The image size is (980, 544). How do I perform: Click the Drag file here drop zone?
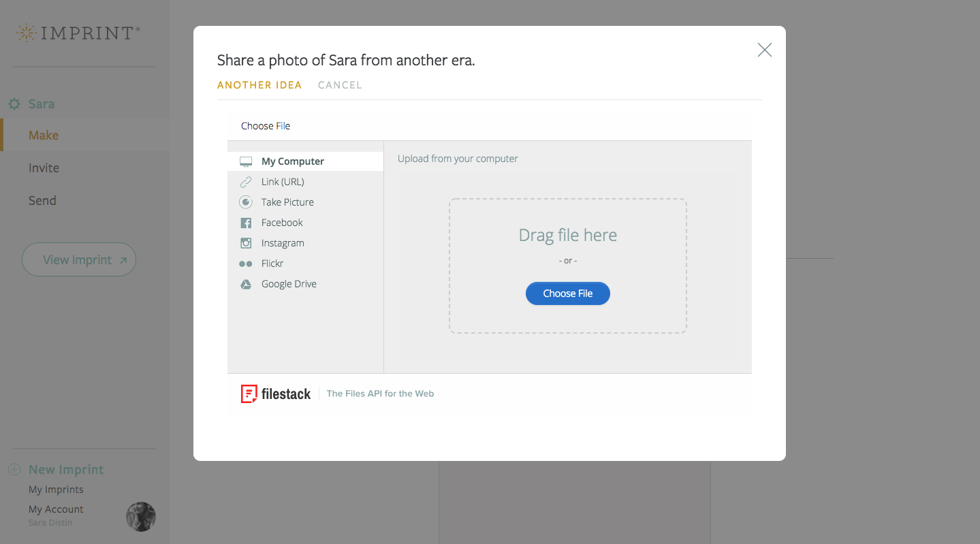coord(568,266)
